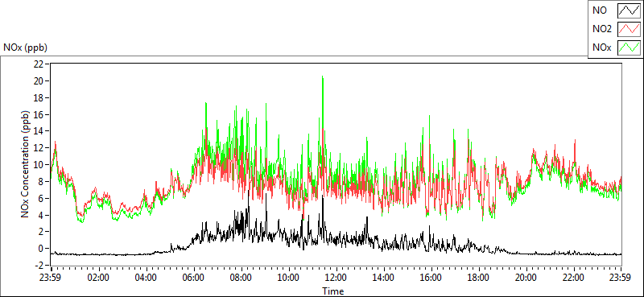Click the 10 y-axis tick label

(39, 165)
